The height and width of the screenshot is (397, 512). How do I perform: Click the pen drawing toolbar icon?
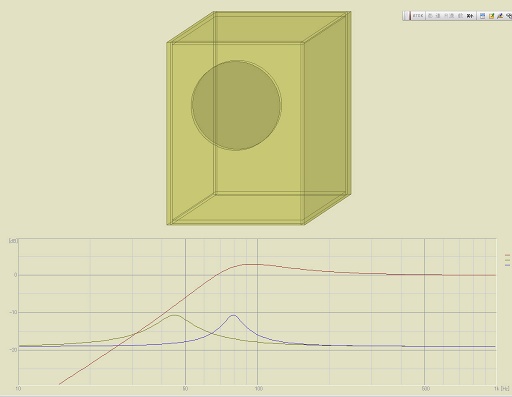500,16
